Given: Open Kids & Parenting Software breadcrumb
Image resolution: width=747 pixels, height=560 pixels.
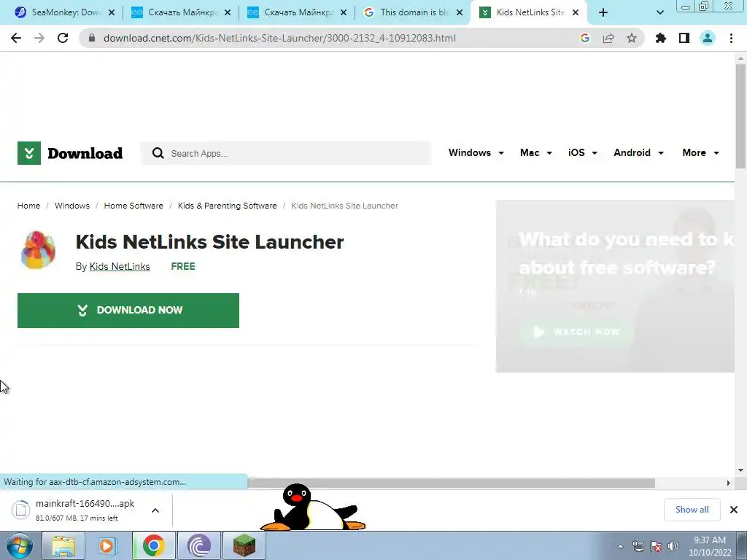Looking at the screenshot, I should (x=228, y=206).
